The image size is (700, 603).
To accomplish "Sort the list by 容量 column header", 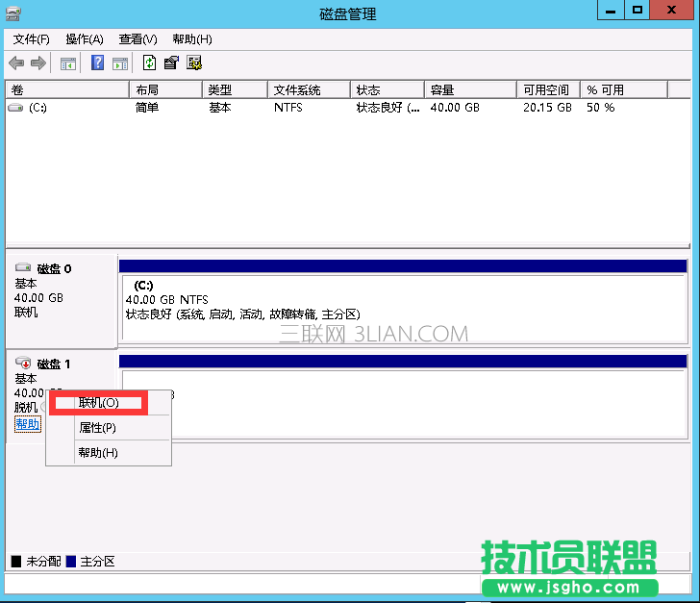I will (x=469, y=89).
